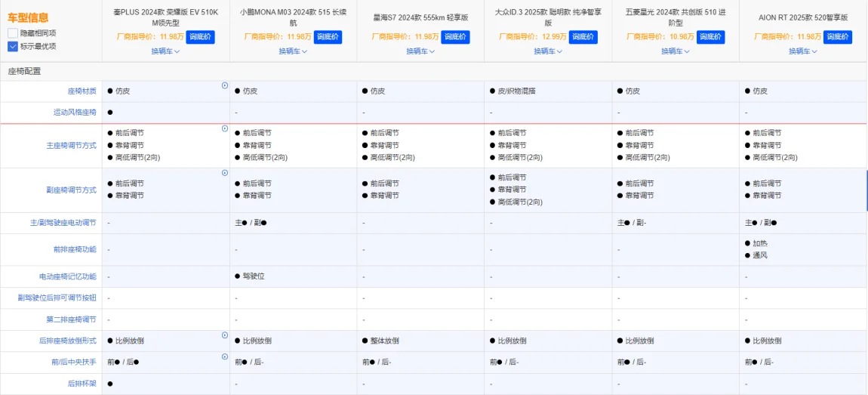Enable the 隐藏相同项 checkbox
The width and height of the screenshot is (868, 395).
point(13,33)
